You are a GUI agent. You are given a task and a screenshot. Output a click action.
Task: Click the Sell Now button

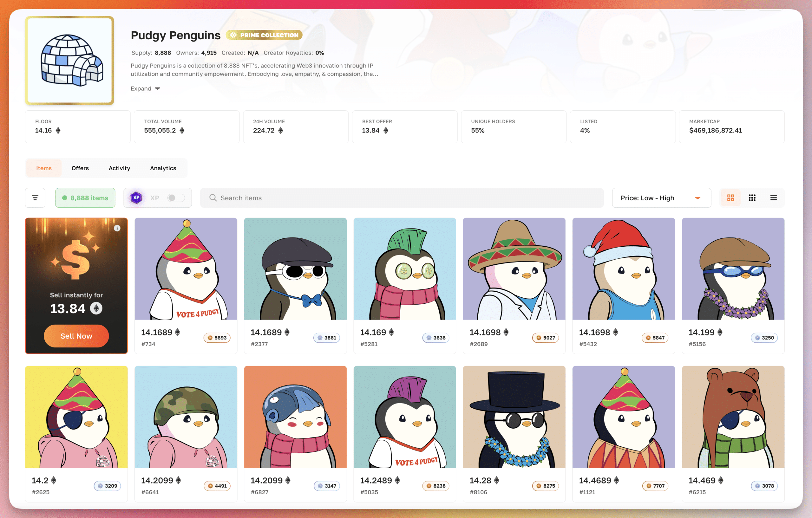point(76,336)
